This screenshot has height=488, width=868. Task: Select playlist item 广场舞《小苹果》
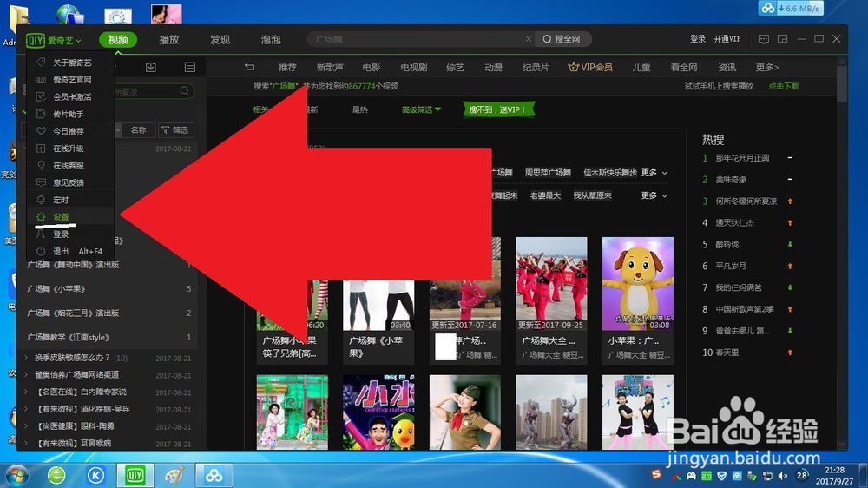click(109, 288)
